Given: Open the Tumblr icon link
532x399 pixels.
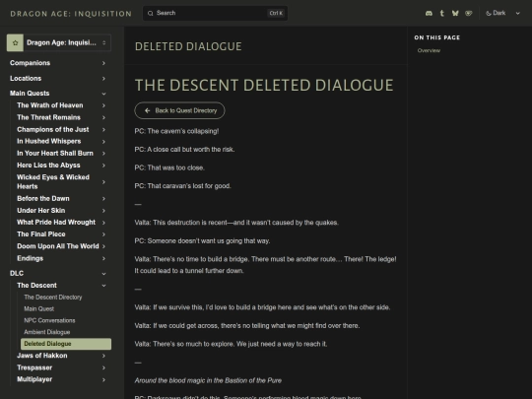Looking at the screenshot, I should pos(441,13).
